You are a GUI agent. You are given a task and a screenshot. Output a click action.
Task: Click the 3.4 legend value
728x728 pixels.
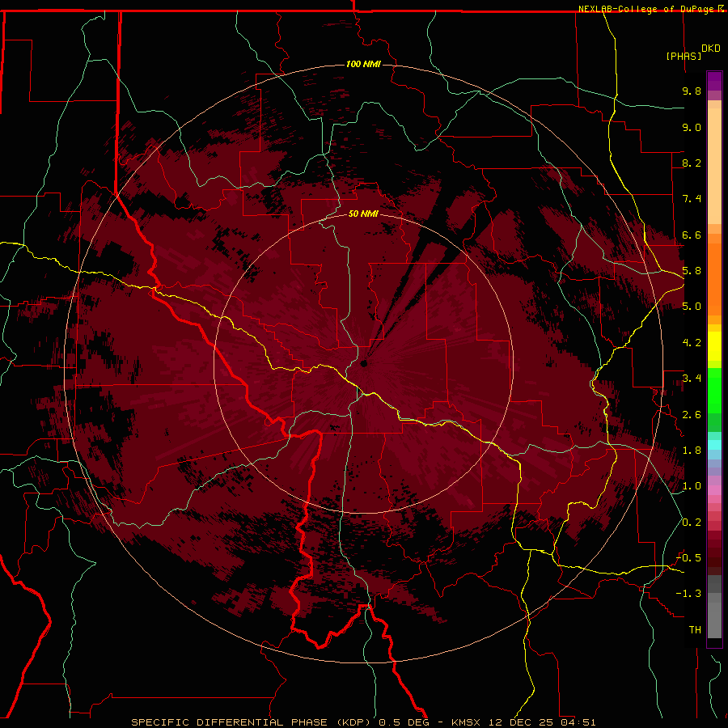click(692, 379)
